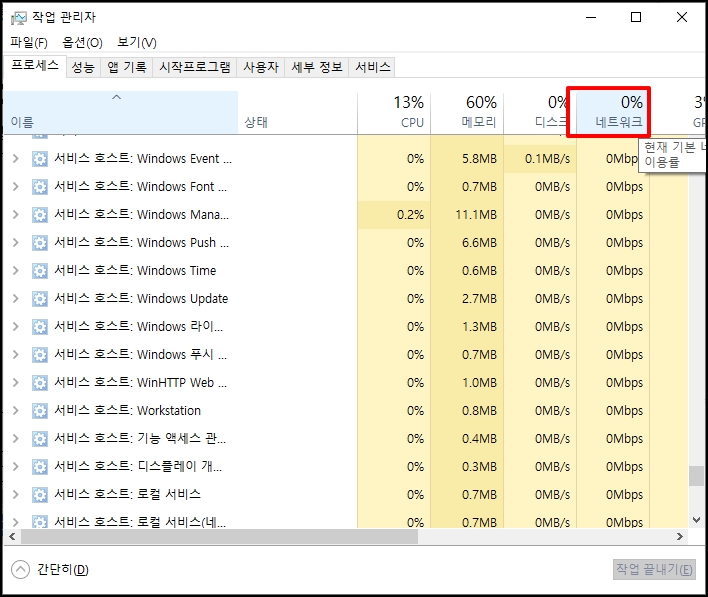Select the 서비스 호스트: Windows Time row text
Screen dimensions: 708x597
coord(135,271)
